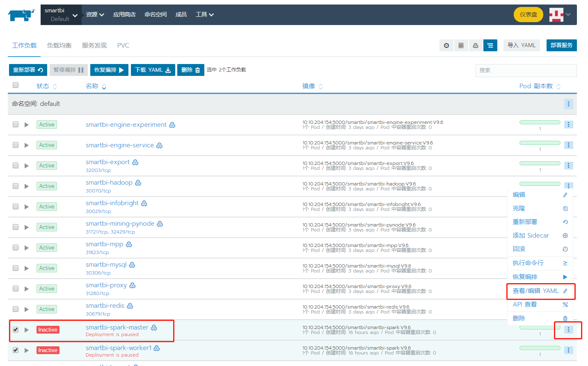Sort by the 名称 column arrows

[x=104, y=87]
